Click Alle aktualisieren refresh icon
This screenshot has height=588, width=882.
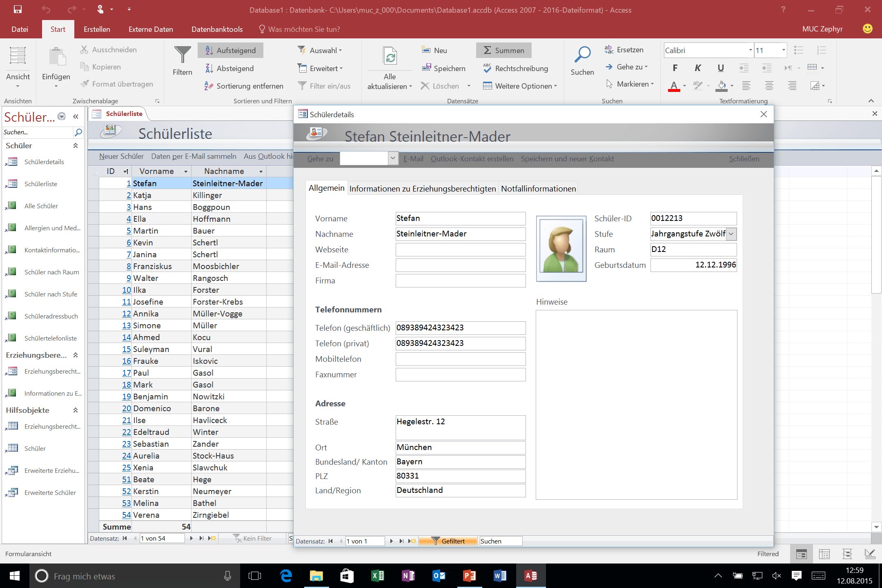(x=390, y=56)
